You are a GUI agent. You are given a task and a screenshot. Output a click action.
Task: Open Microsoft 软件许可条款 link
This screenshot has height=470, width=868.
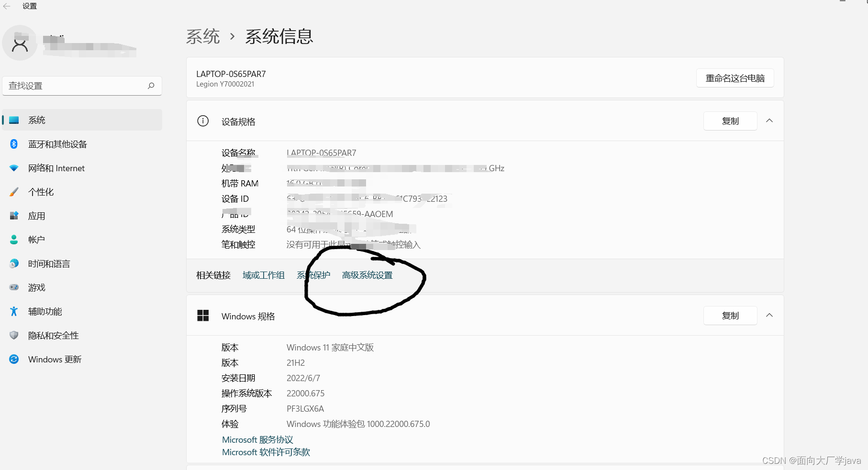click(x=266, y=452)
